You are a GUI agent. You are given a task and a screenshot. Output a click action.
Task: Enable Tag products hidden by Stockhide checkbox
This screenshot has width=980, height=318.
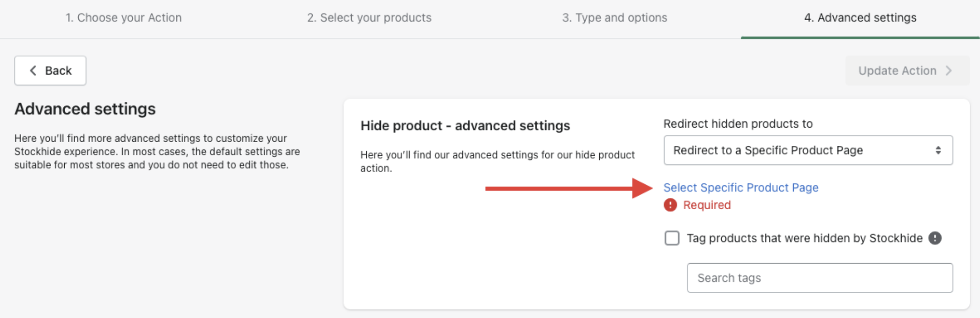tap(671, 238)
